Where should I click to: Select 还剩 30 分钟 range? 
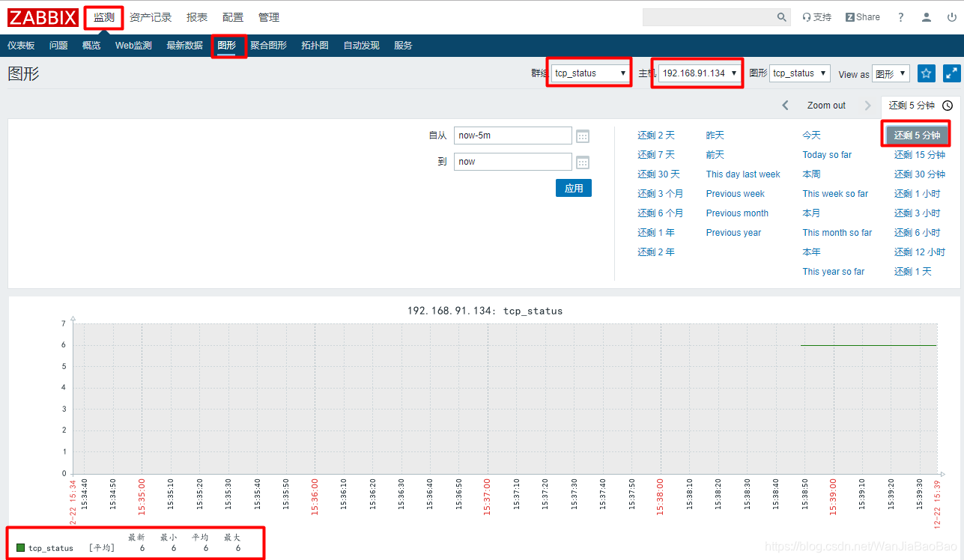coord(920,174)
